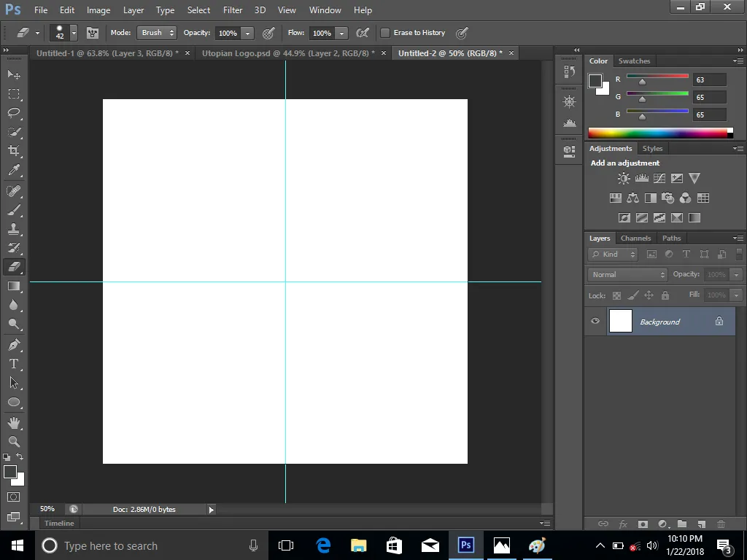This screenshot has width=747, height=560.
Task: Select the Crop tool
Action: [14, 151]
